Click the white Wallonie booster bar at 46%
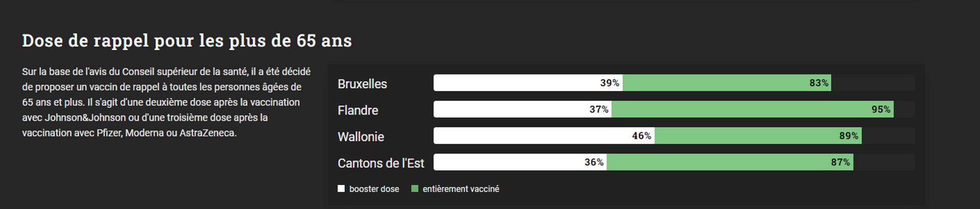The image size is (980, 209). pyautogui.click(x=544, y=136)
